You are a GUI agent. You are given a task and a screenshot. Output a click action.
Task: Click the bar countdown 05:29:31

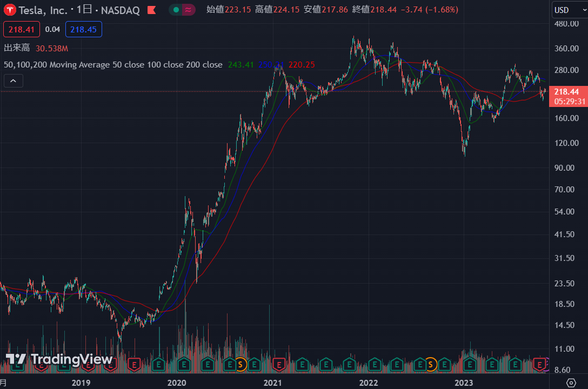(x=569, y=102)
